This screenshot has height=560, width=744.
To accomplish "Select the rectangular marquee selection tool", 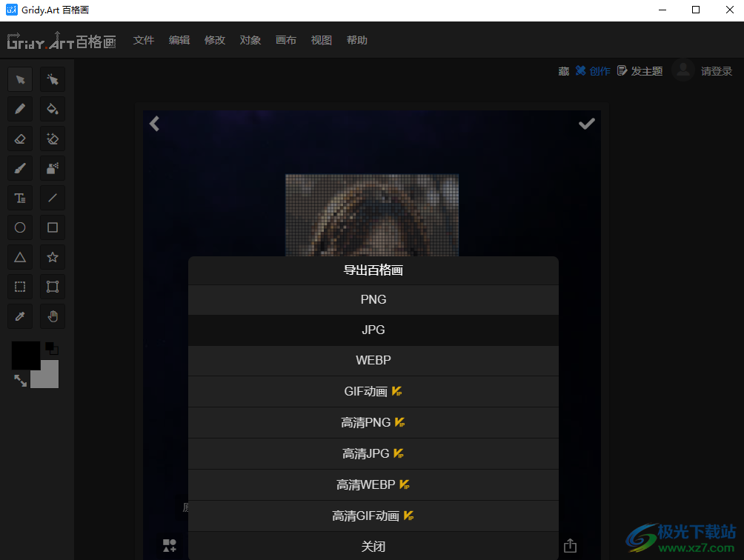I will tap(19, 287).
